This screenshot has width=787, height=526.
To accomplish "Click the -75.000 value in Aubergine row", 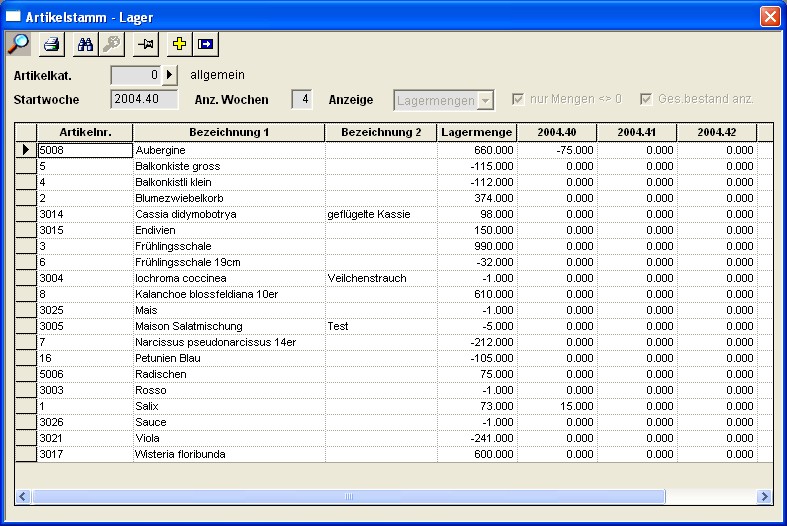I will (x=557, y=150).
